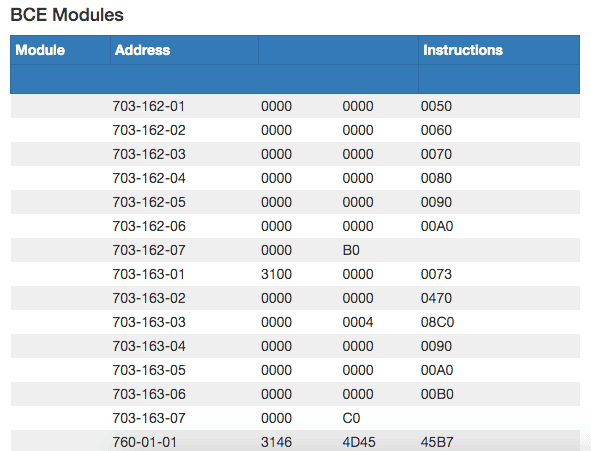Click the Address column header
The height and width of the screenshot is (451, 591).
click(142, 50)
